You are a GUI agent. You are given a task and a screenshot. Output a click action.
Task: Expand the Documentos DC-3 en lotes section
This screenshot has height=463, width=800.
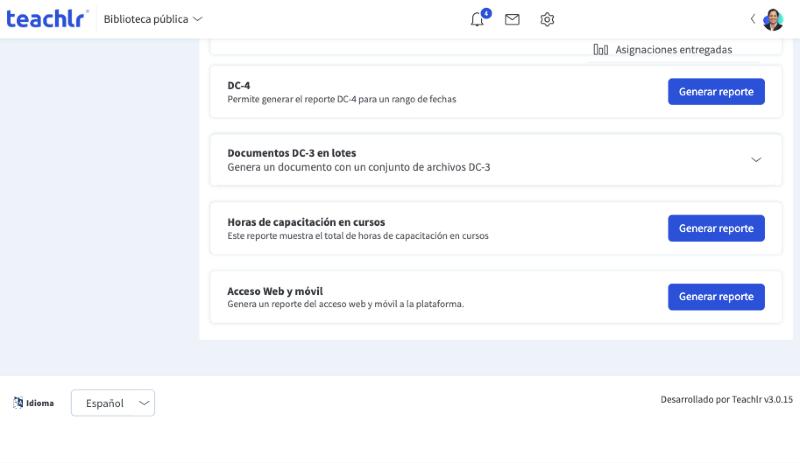coord(756,160)
